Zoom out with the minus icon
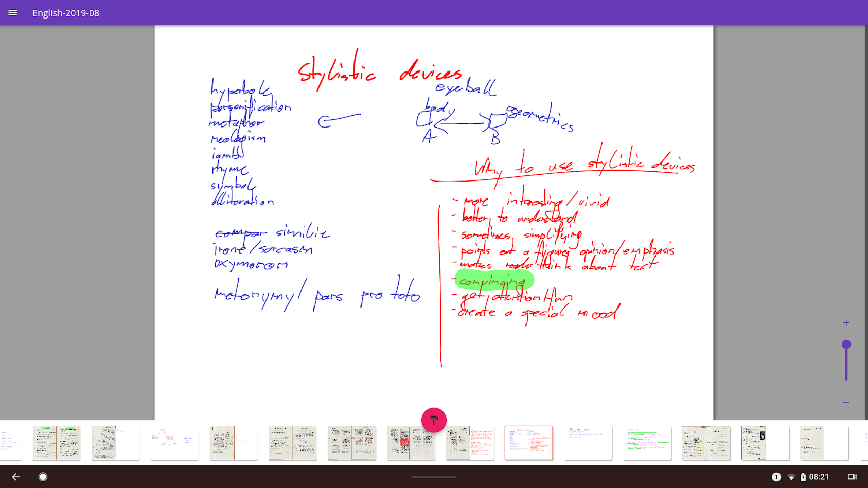 (x=846, y=402)
